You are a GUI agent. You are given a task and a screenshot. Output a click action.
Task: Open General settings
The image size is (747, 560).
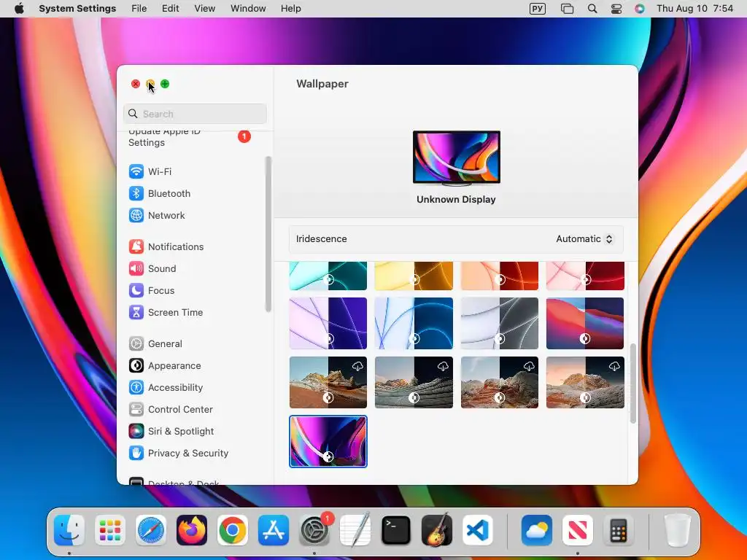[155, 344]
